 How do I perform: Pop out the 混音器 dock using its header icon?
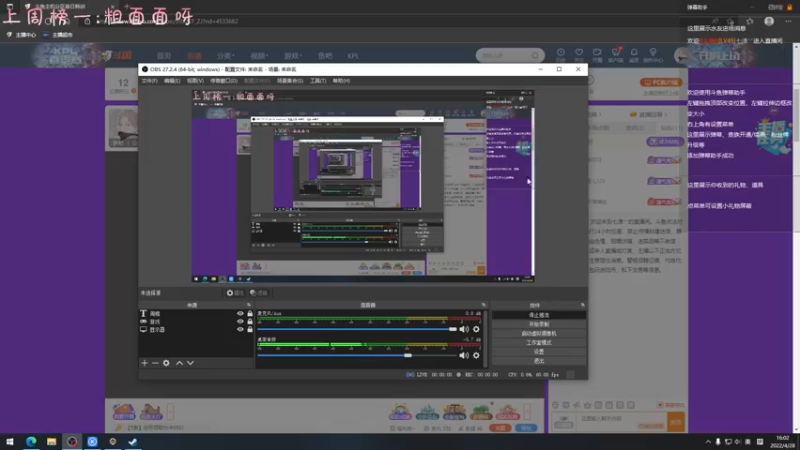(x=484, y=305)
